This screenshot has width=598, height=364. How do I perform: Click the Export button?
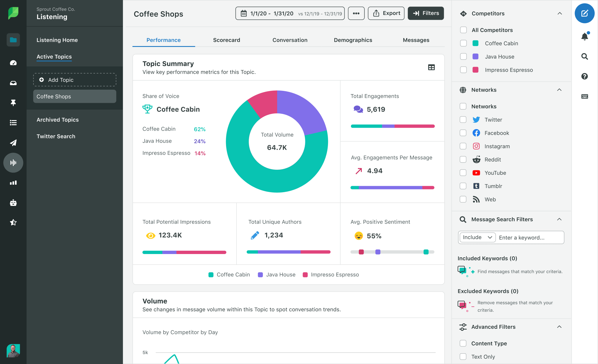387,13
